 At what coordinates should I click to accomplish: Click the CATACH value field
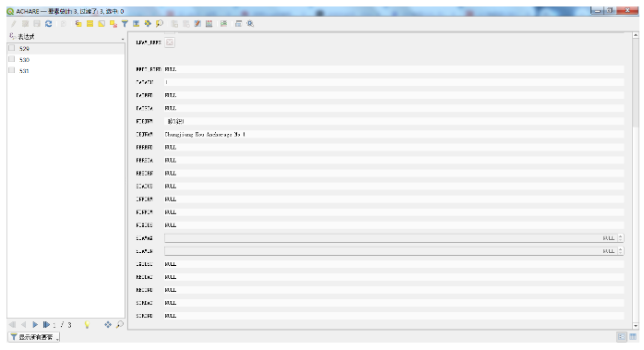coord(394,82)
